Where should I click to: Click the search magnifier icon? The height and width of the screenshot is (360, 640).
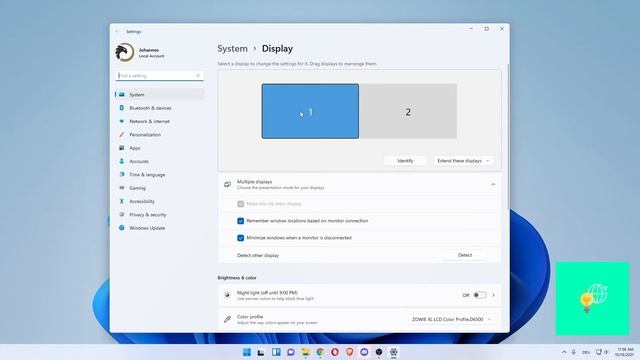click(198, 76)
